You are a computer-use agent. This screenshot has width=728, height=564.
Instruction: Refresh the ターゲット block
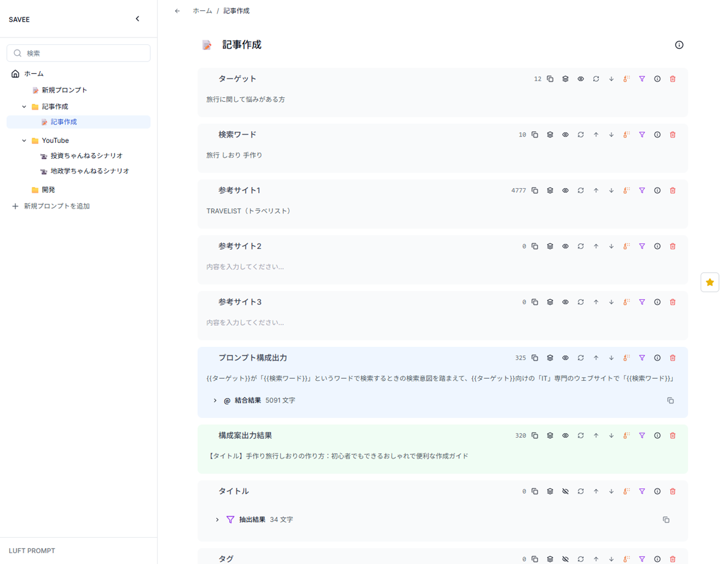point(596,79)
